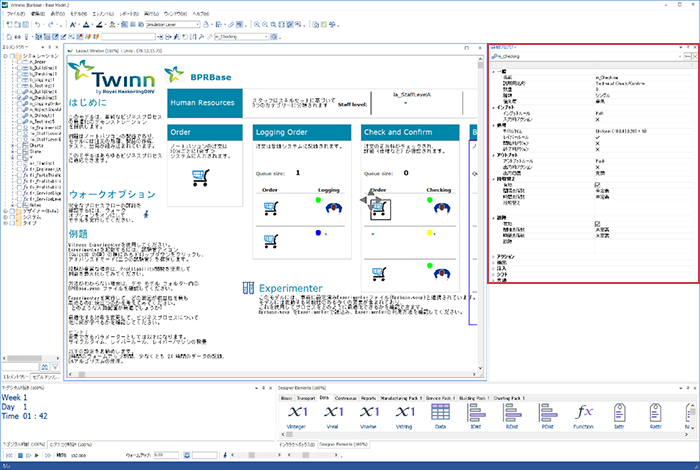This screenshot has width=700, height=470.
Task: Expand the シフト property section
Action: click(493, 275)
